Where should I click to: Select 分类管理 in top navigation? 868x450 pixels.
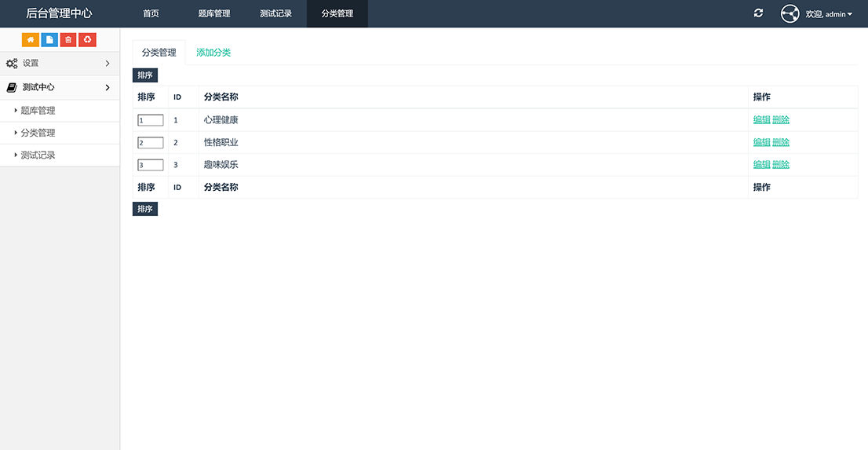tap(337, 14)
